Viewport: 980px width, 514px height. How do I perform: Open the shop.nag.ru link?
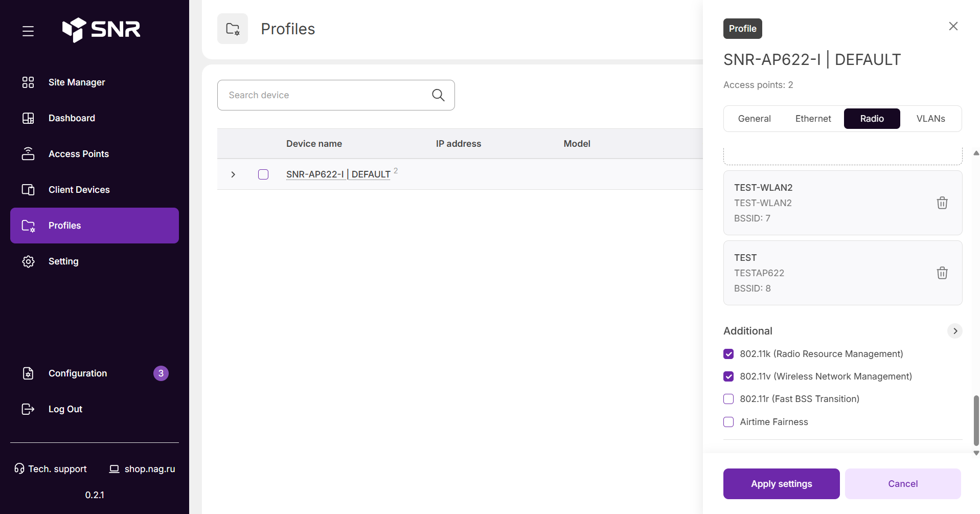coord(142,469)
